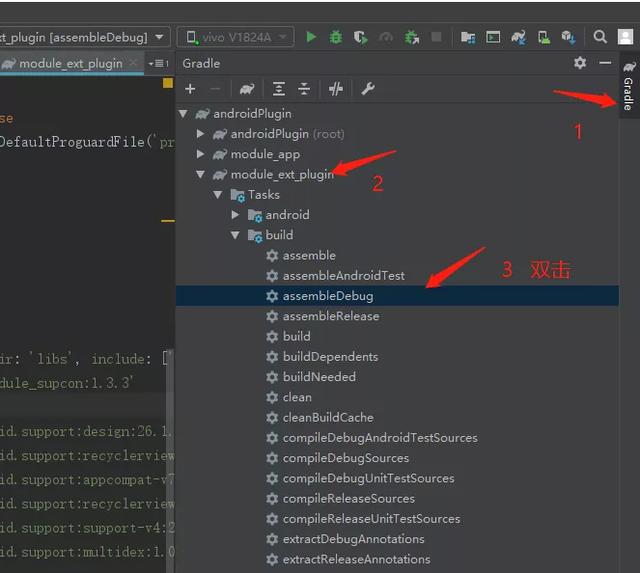Viewport: 640px width, 573px height.
Task: Open Gradle panel settings gear
Action: (580, 63)
